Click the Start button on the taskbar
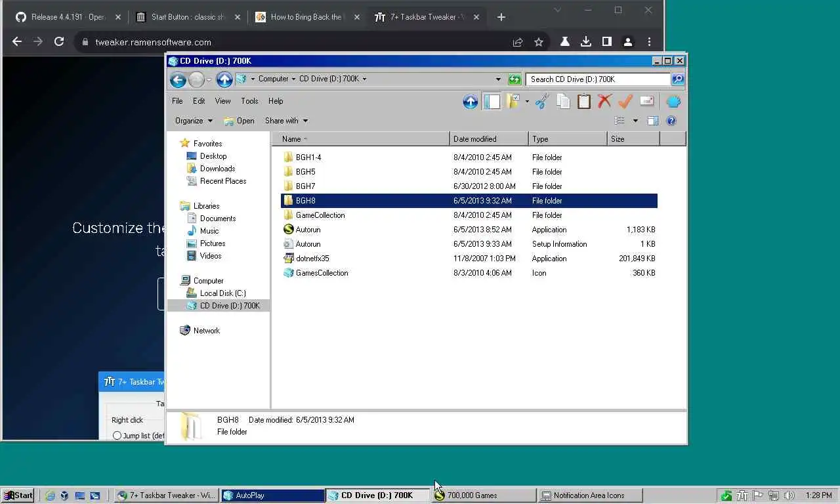This screenshot has height=504, width=840. 18,495
